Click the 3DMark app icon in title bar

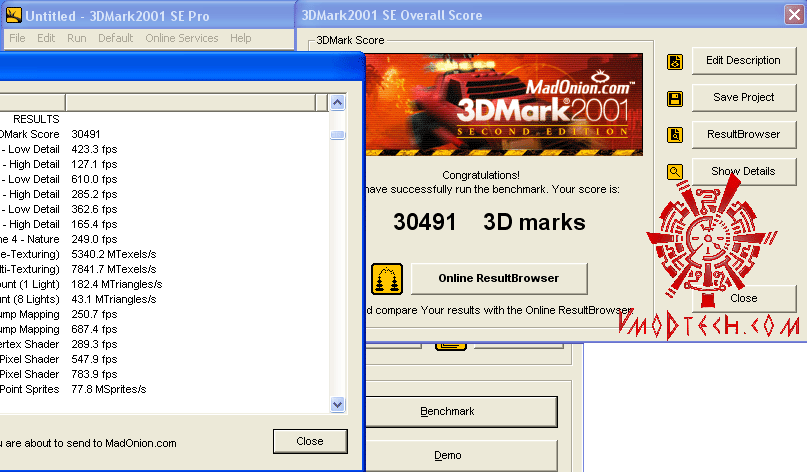click(x=13, y=15)
